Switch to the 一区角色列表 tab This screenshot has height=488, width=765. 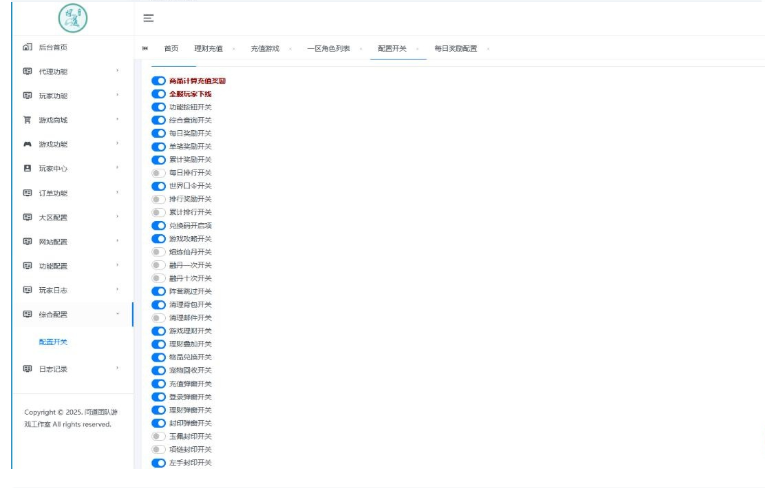coord(328,48)
